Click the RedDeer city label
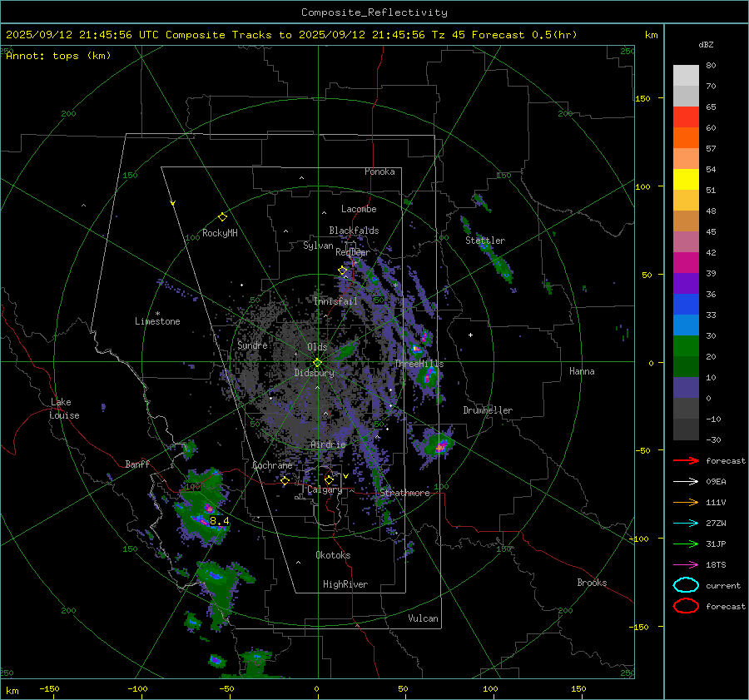 pyautogui.click(x=353, y=252)
